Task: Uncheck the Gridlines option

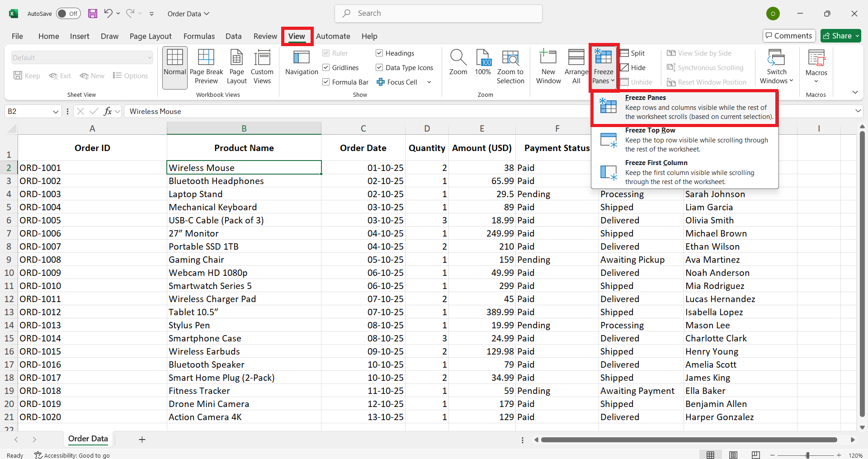Action: 326,67
